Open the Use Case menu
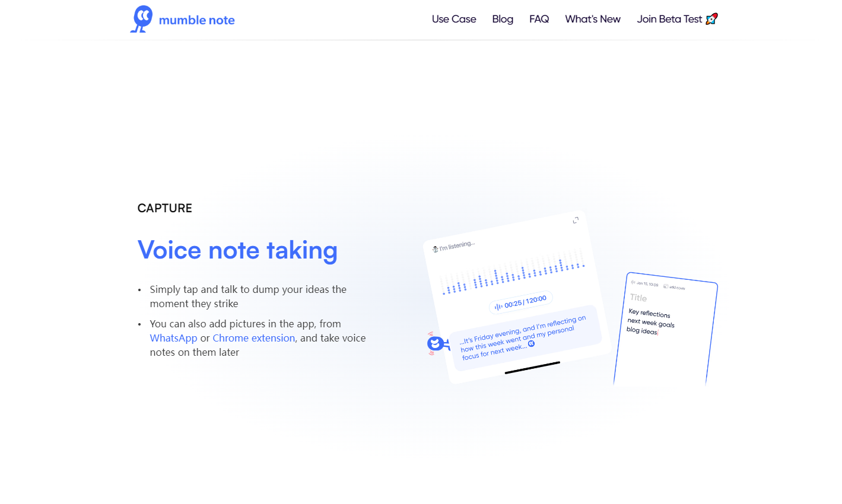Image resolution: width=842 pixels, height=504 pixels. point(454,18)
